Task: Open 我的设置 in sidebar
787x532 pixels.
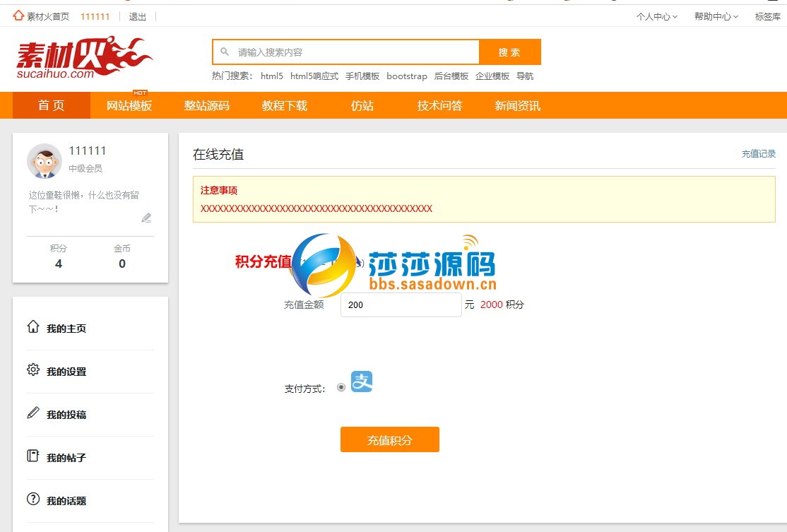Action: click(66, 372)
